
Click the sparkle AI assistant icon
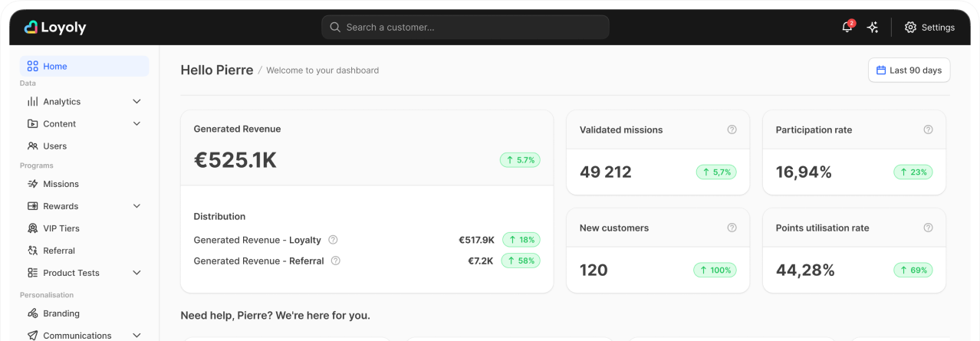click(873, 27)
